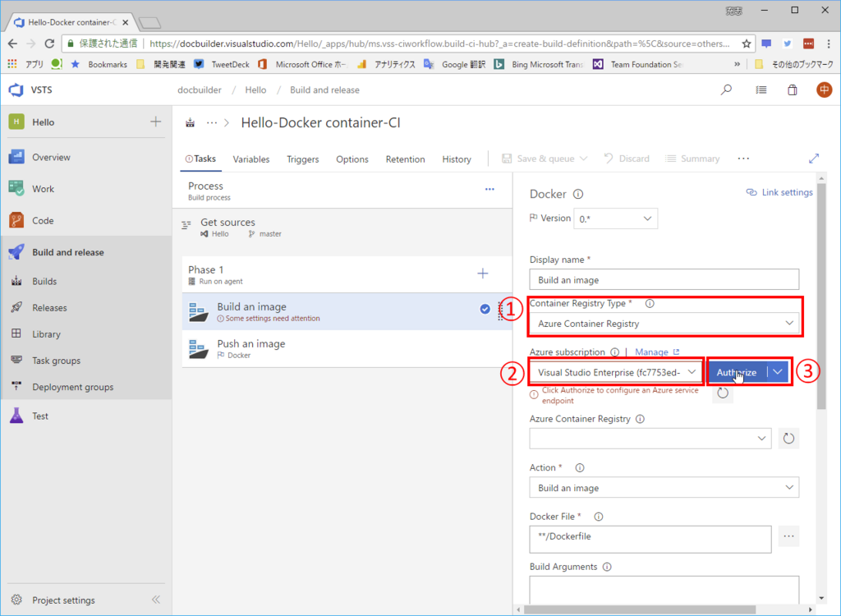Switch to the History tab
This screenshot has width=841, height=616.
click(x=457, y=159)
